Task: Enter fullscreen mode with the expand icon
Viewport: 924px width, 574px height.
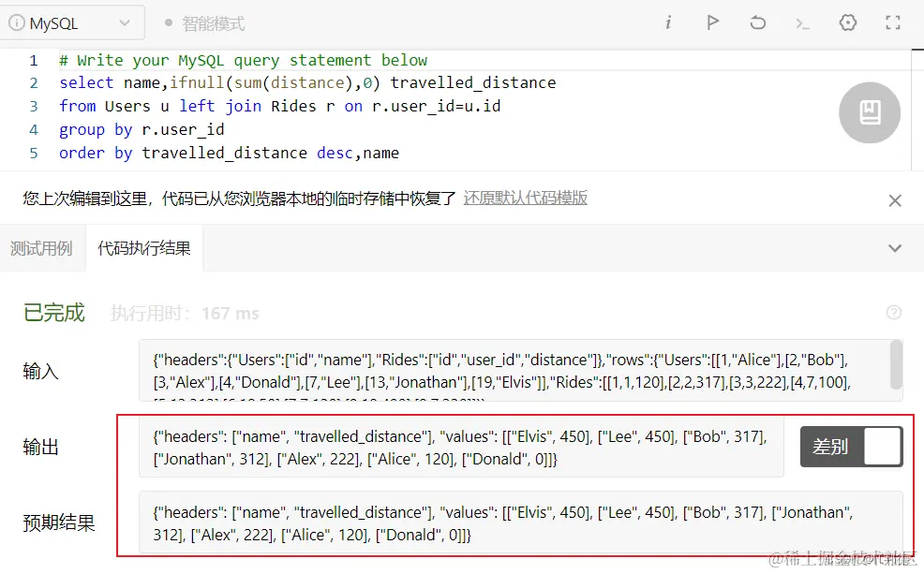Action: [893, 23]
